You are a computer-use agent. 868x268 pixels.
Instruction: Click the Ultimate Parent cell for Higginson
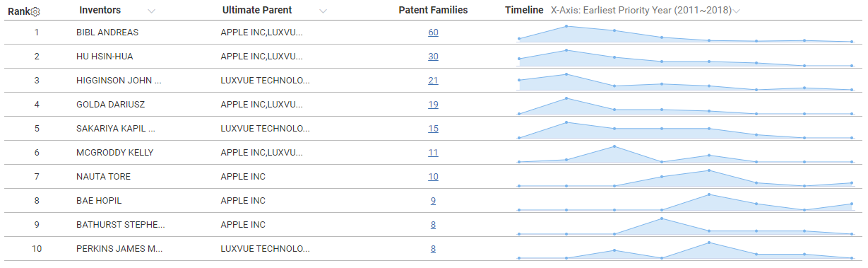tap(265, 81)
